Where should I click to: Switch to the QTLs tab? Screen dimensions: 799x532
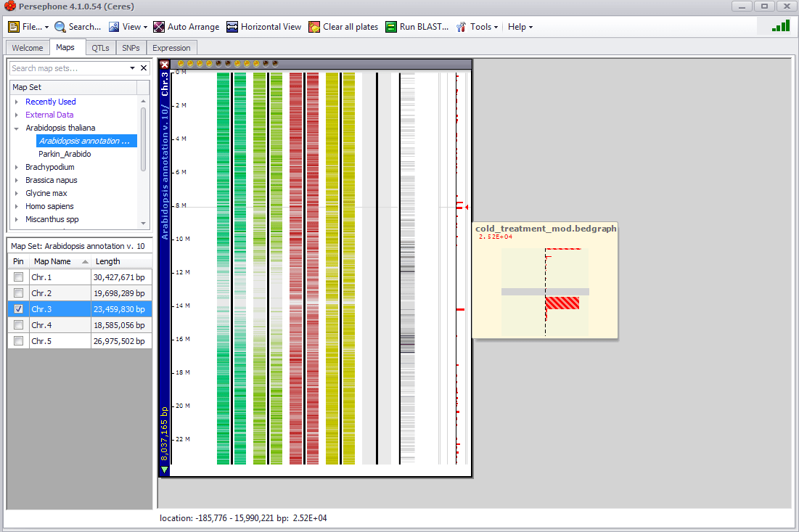100,47
